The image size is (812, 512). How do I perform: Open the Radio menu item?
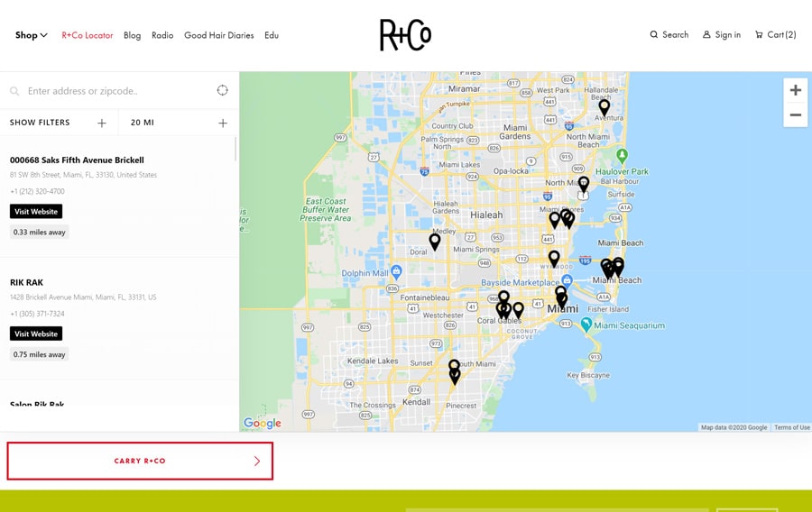[x=162, y=35]
